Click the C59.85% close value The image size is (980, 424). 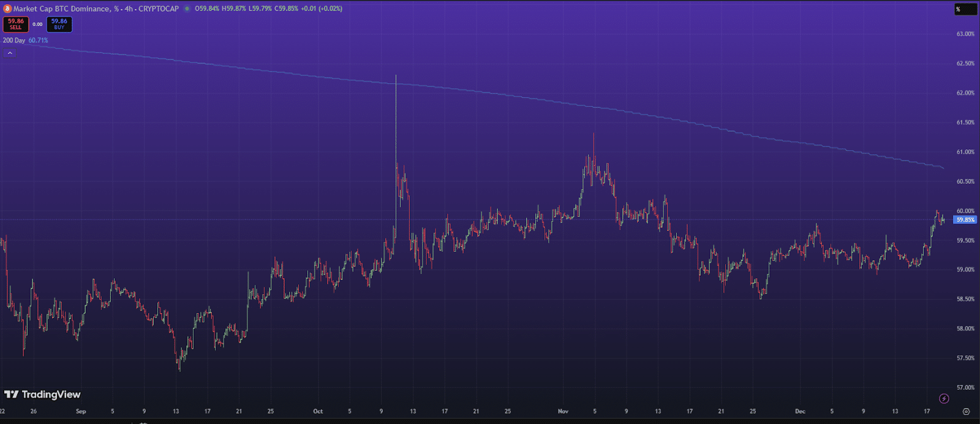click(x=286, y=9)
